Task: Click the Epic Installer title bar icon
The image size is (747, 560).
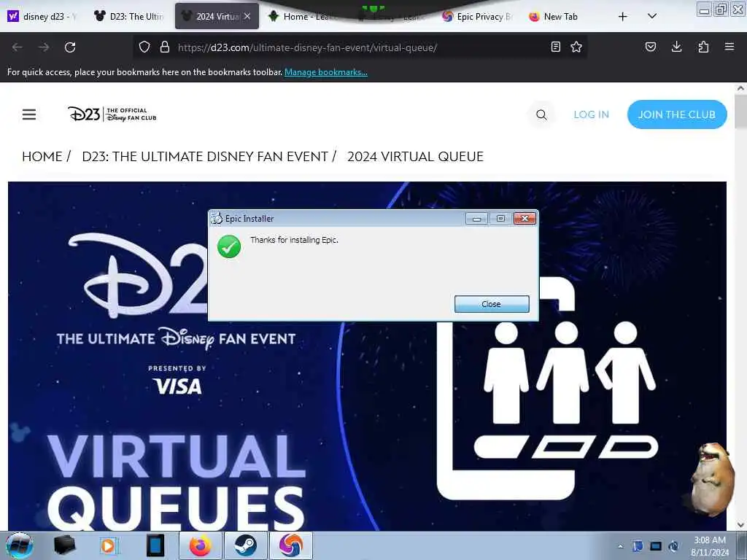Action: tap(216, 218)
